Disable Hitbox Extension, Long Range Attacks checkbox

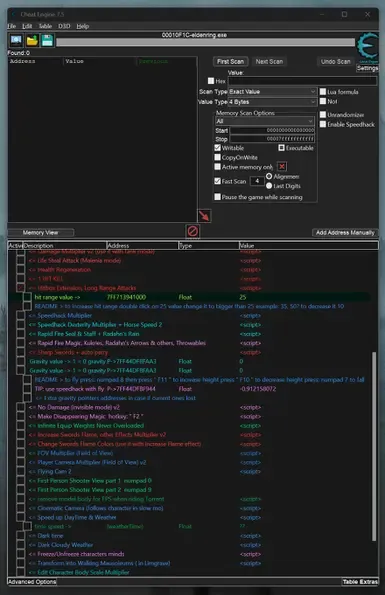click(x=20, y=288)
